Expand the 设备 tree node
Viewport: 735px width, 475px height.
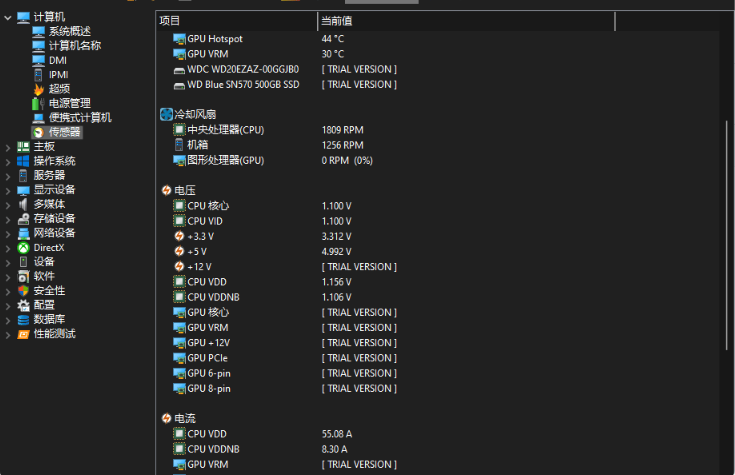(8, 263)
